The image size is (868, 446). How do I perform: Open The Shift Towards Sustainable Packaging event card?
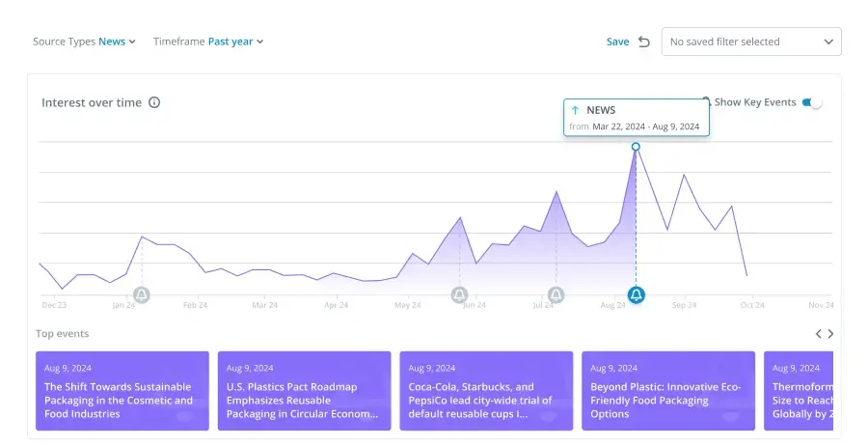[x=122, y=391]
